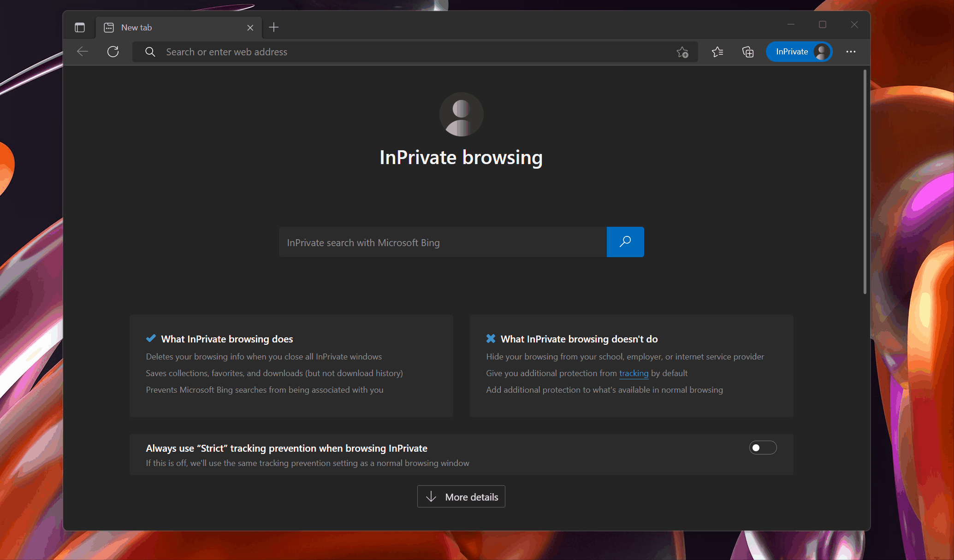This screenshot has height=560, width=954.
Task: Close the New tab tab
Action: (x=250, y=28)
